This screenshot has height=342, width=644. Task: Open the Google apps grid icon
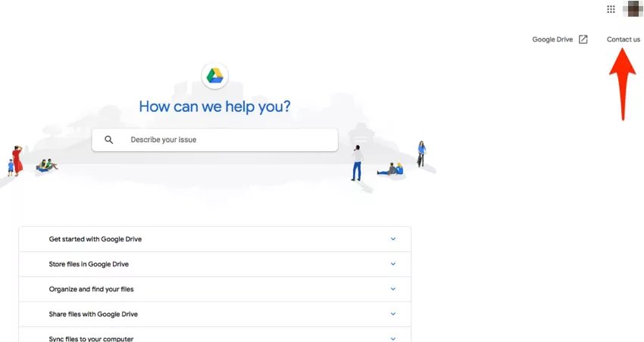tap(611, 9)
